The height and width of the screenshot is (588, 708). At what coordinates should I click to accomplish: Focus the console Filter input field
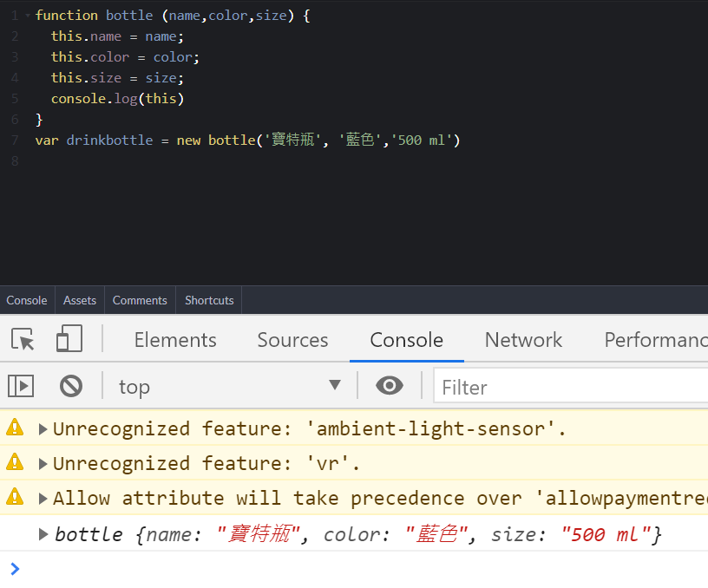[x=570, y=387]
